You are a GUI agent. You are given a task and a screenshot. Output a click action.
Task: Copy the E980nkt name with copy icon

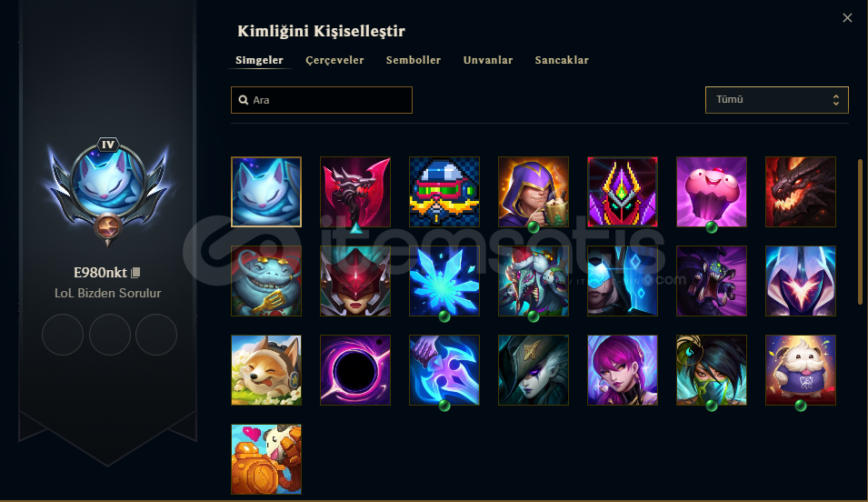(135, 273)
